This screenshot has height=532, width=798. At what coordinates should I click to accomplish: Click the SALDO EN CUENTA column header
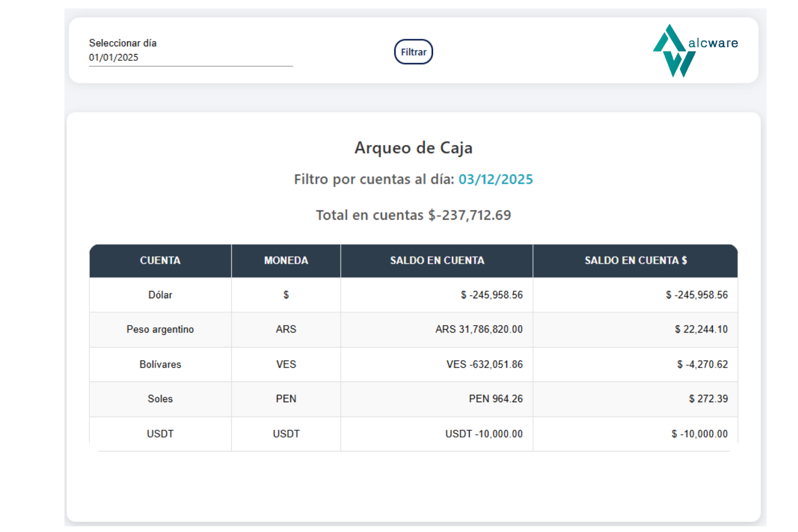pos(436,261)
